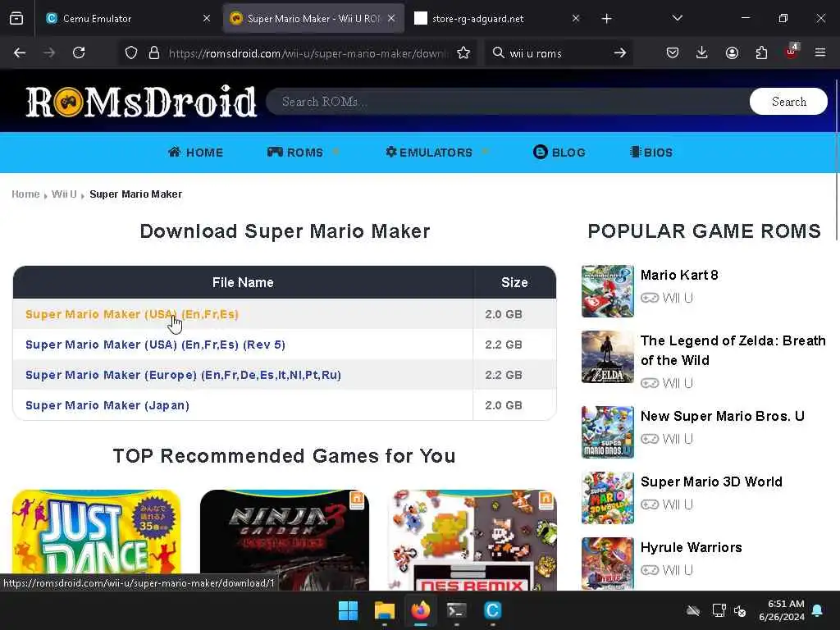
Task: Click the Firefox taskbar icon
Action: coord(421,610)
